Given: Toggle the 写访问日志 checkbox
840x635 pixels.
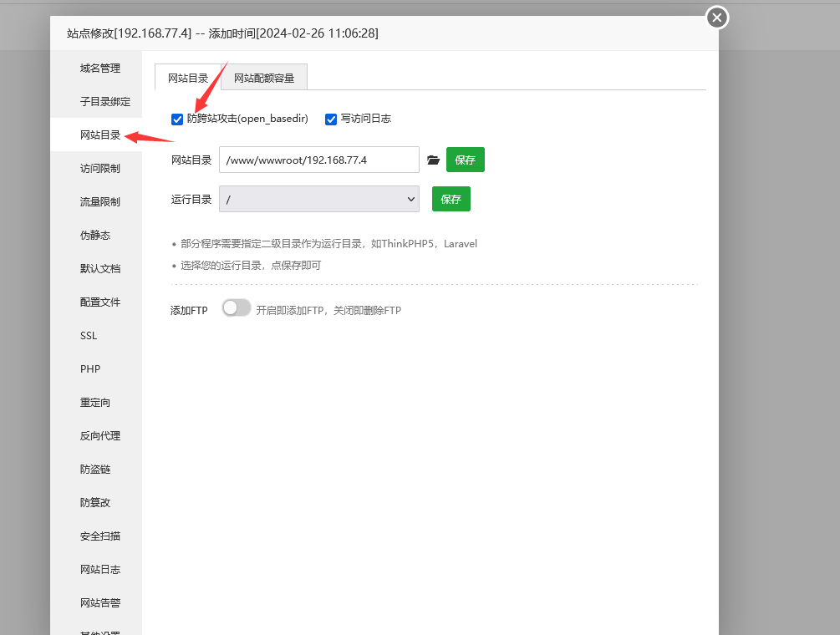Looking at the screenshot, I should pos(331,119).
